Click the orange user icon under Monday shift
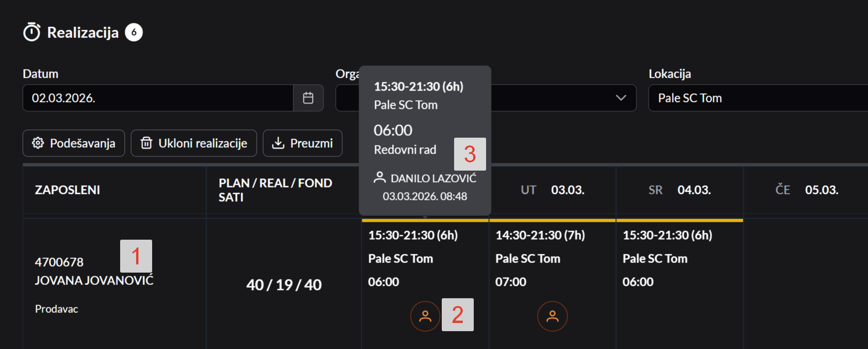 click(x=425, y=316)
